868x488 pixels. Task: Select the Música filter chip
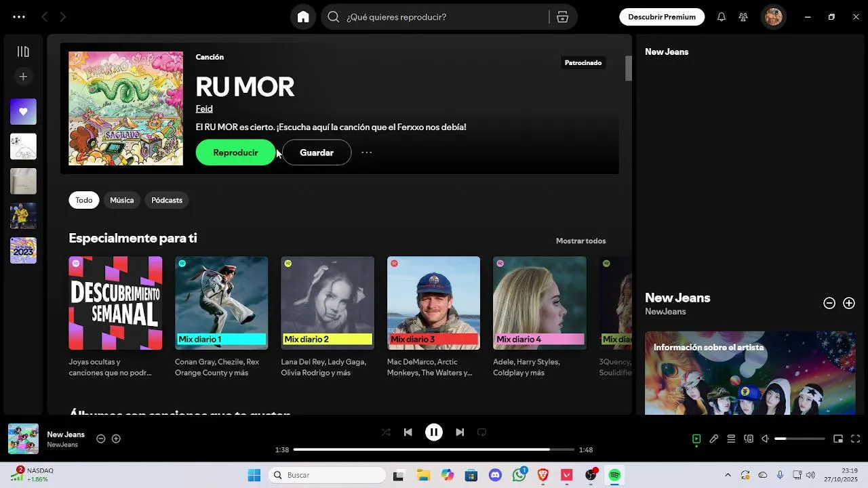click(122, 200)
